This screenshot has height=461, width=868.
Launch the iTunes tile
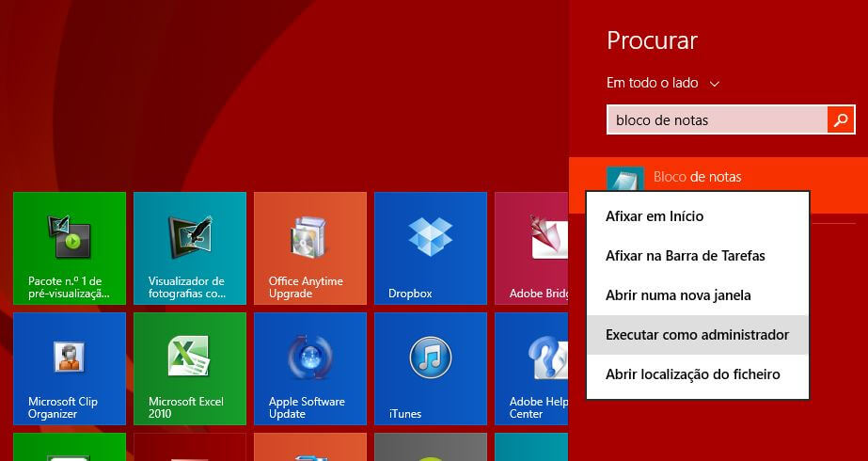click(431, 369)
